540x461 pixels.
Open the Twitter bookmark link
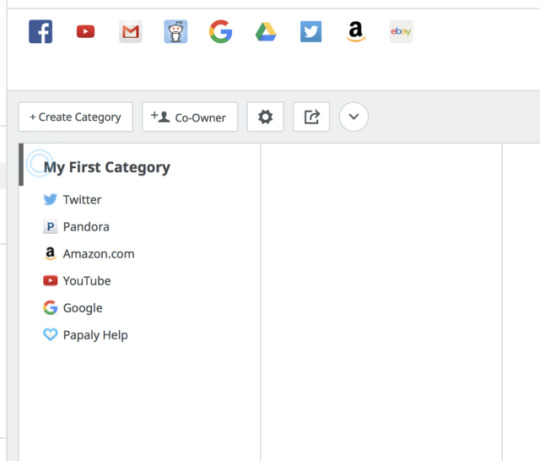click(x=82, y=200)
